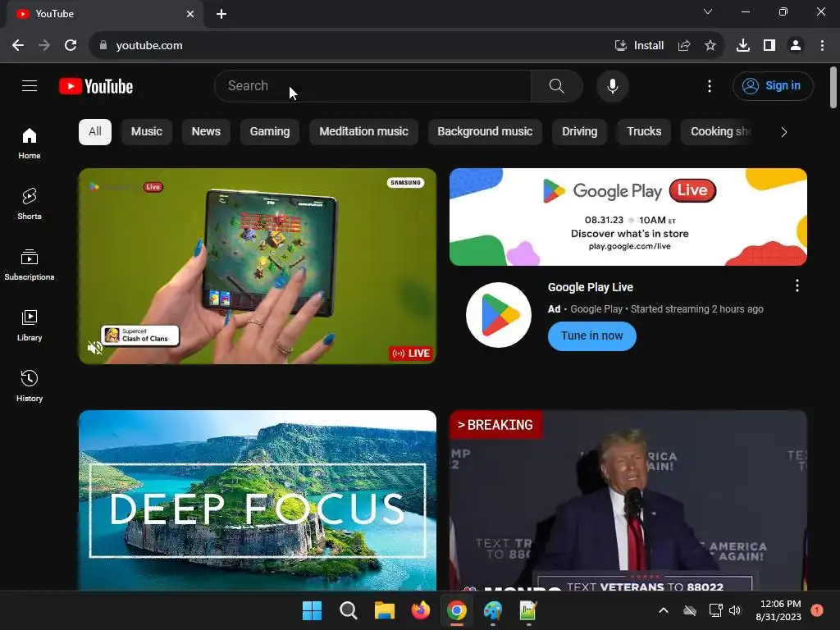Open the Paint app in taskbar
840x630 pixels.
(492, 610)
